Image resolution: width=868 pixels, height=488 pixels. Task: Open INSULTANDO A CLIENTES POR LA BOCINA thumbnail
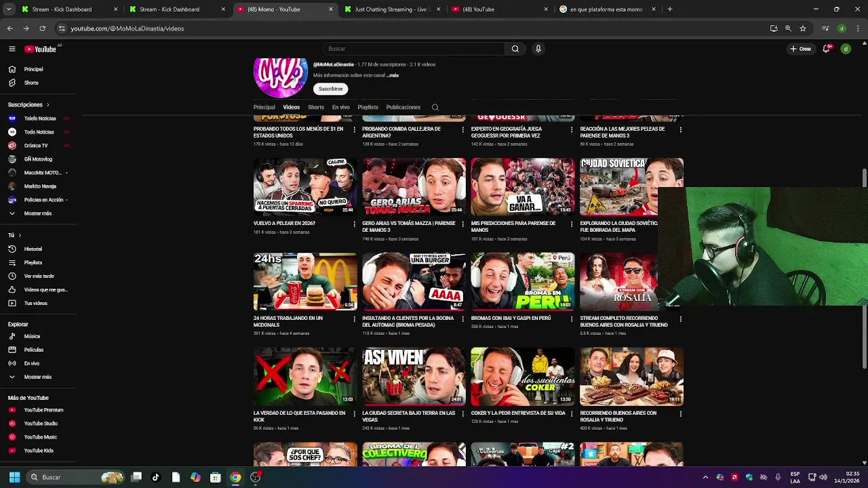[414, 281]
